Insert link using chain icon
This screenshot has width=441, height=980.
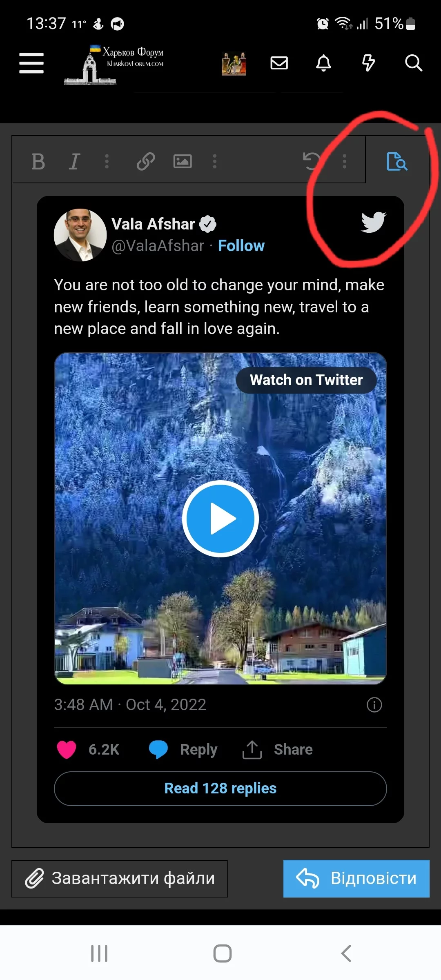click(x=146, y=161)
